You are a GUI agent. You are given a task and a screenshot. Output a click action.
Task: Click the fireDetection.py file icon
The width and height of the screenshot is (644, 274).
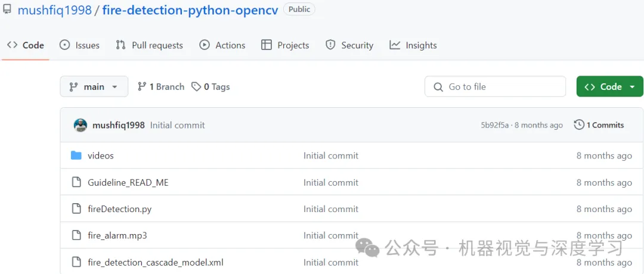(76, 209)
